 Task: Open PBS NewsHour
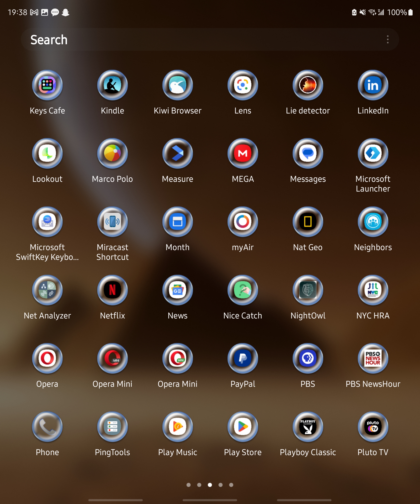coord(373,358)
